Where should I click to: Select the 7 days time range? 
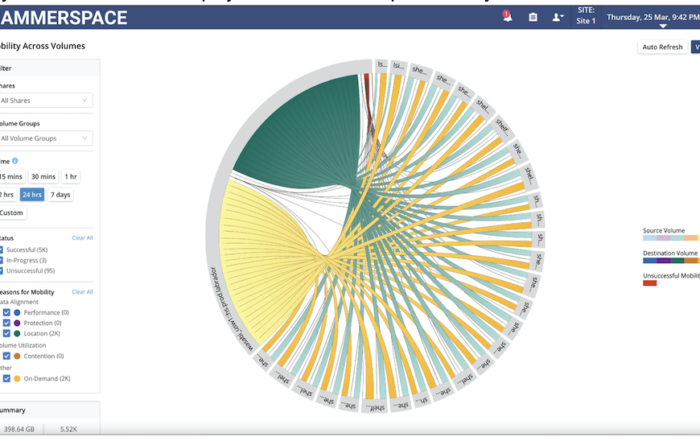(61, 195)
